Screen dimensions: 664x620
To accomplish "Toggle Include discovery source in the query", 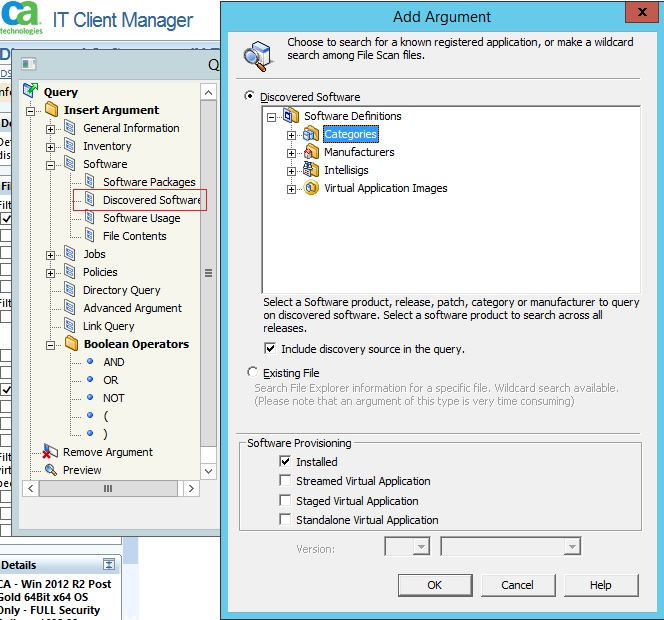I will pos(270,348).
